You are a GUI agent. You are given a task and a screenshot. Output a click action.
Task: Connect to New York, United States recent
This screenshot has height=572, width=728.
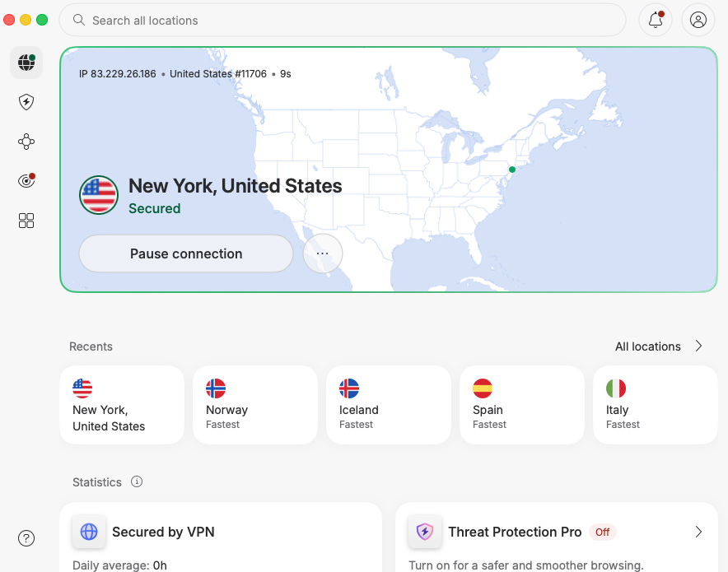pyautogui.click(x=122, y=405)
